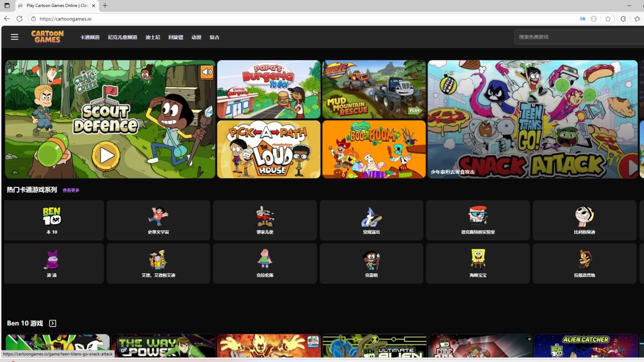644x362 pixels.
Task: Open the Regular Show Mordecai series card
Action: [371, 220]
